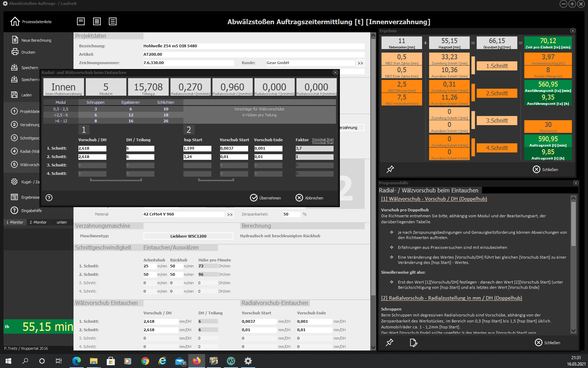Pin the Ergebnis panel
This screenshot has height=368, width=588.
(x=390, y=169)
